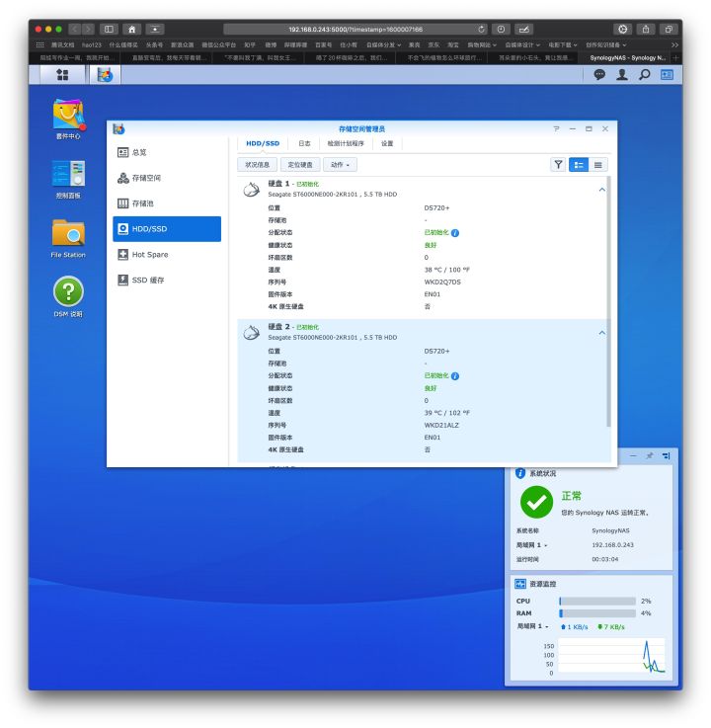Switch to Settings tab
This screenshot has height=728, width=711.
click(387, 143)
